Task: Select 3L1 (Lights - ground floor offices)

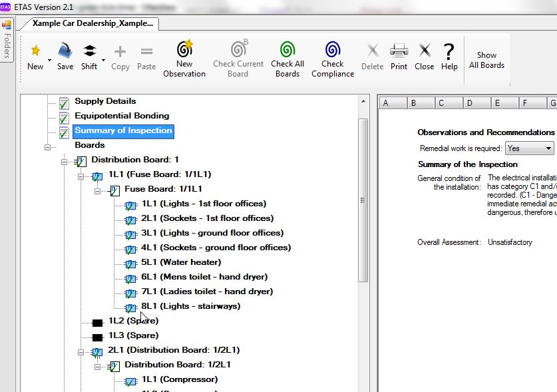Action: 212,233
